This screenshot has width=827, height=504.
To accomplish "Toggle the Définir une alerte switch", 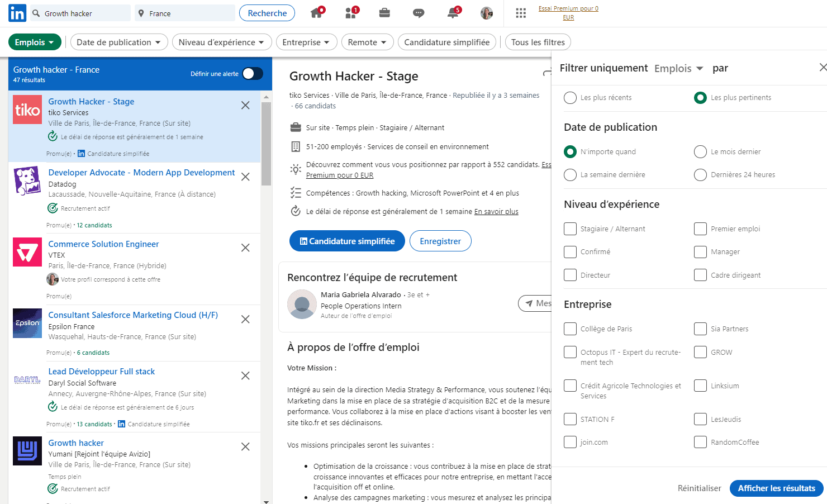I will pyautogui.click(x=253, y=74).
